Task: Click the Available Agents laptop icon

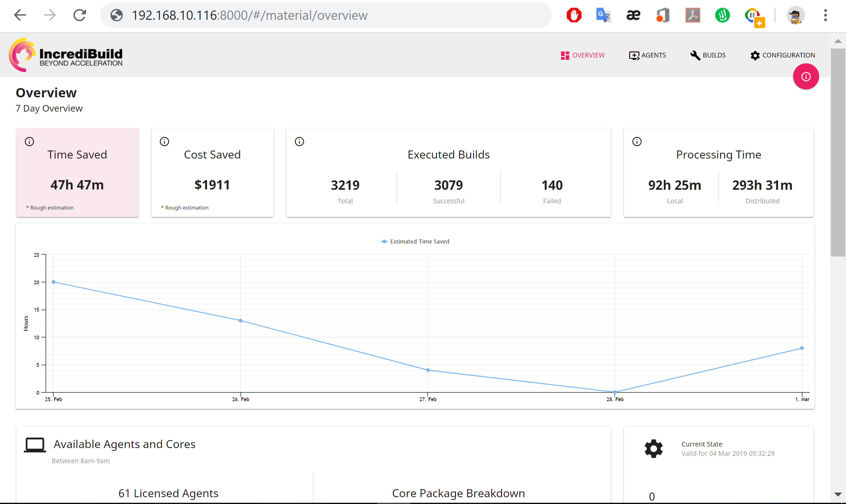Action: [35, 445]
